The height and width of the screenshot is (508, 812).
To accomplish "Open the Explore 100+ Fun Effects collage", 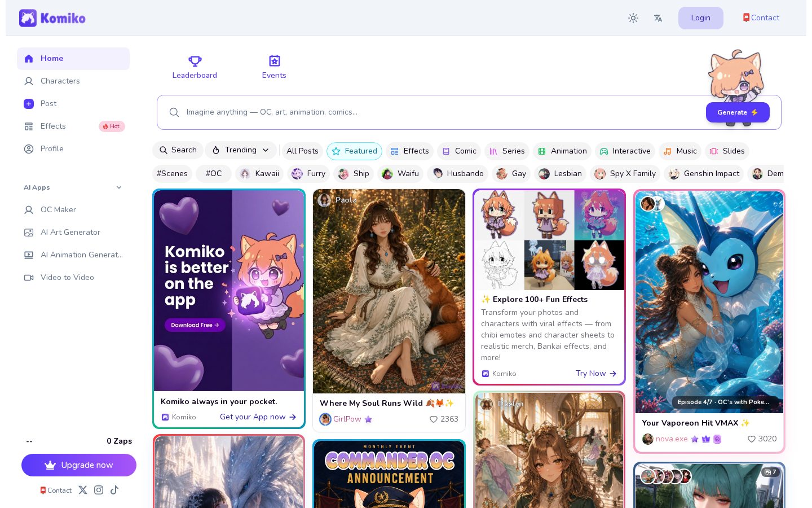I will click(549, 240).
